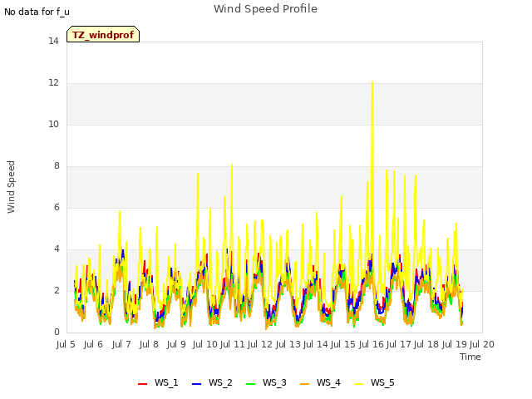The height and width of the screenshot is (399, 532).
Task: Click the Jul 19 x-axis tick label
Action: pos(454,344)
